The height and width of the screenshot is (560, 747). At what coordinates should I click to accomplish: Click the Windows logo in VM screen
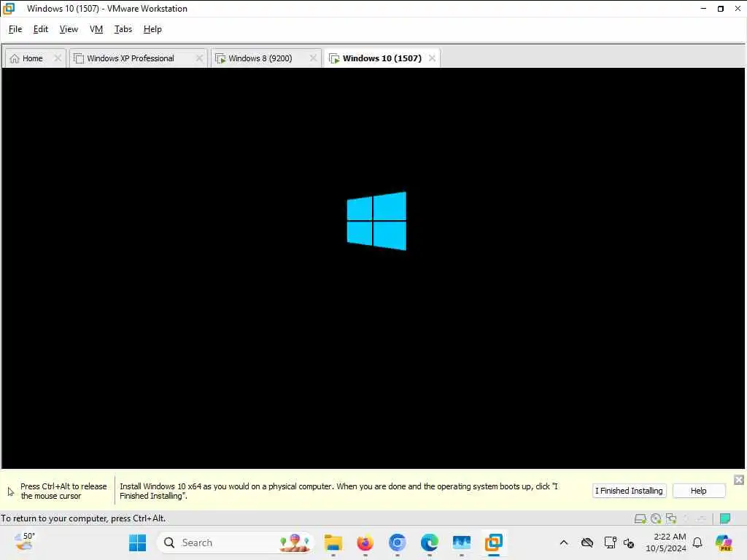tap(376, 221)
